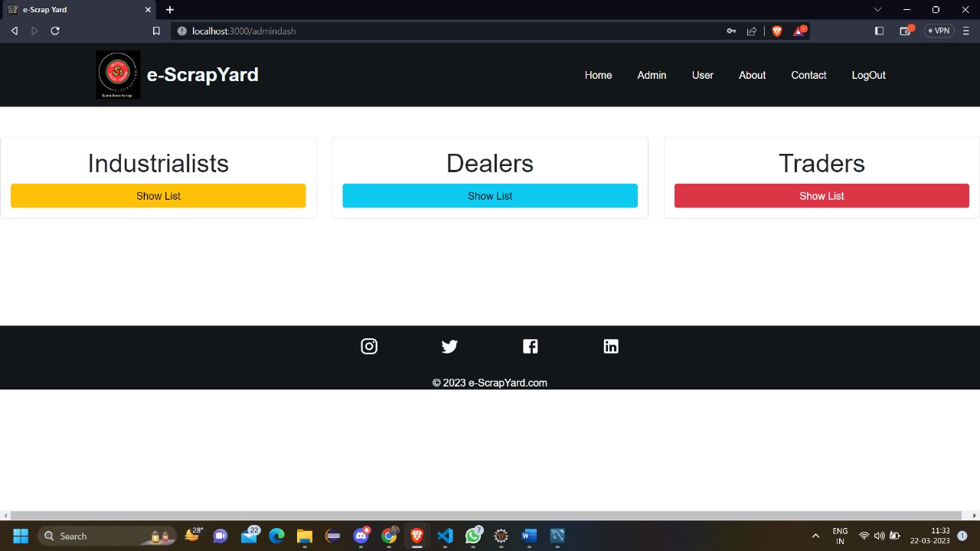Click the key icon in the address bar
This screenshot has height=551, width=980.
coord(731,31)
